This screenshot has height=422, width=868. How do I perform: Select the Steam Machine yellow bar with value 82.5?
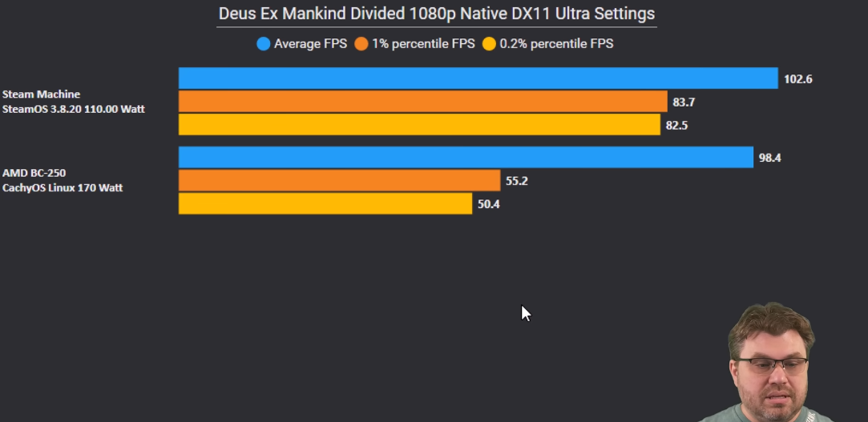pyautogui.click(x=420, y=124)
